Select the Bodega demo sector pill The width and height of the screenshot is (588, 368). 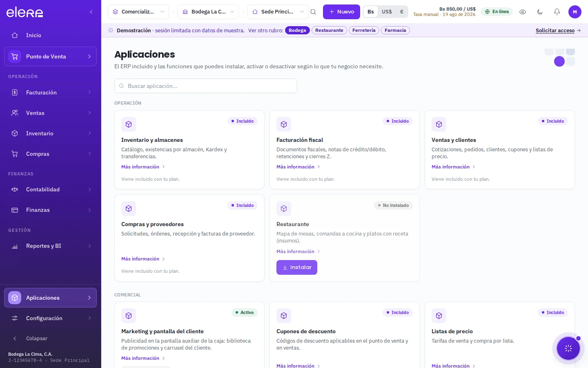297,30
